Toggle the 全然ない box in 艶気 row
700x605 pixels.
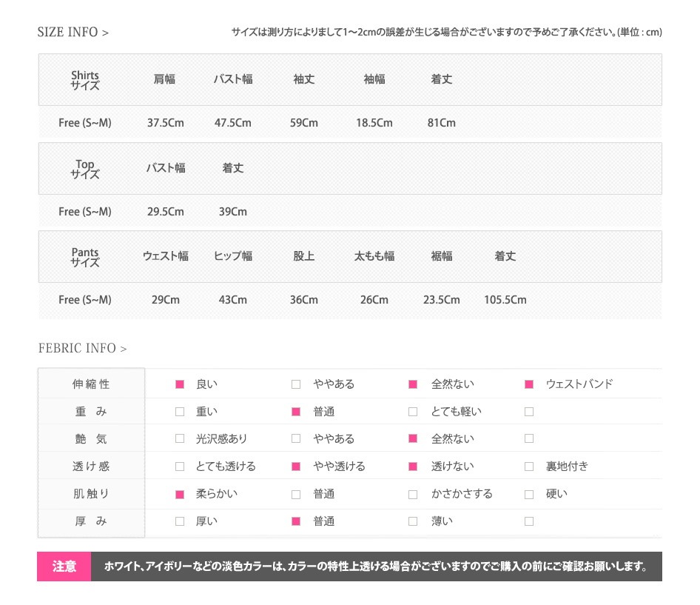coord(413,438)
